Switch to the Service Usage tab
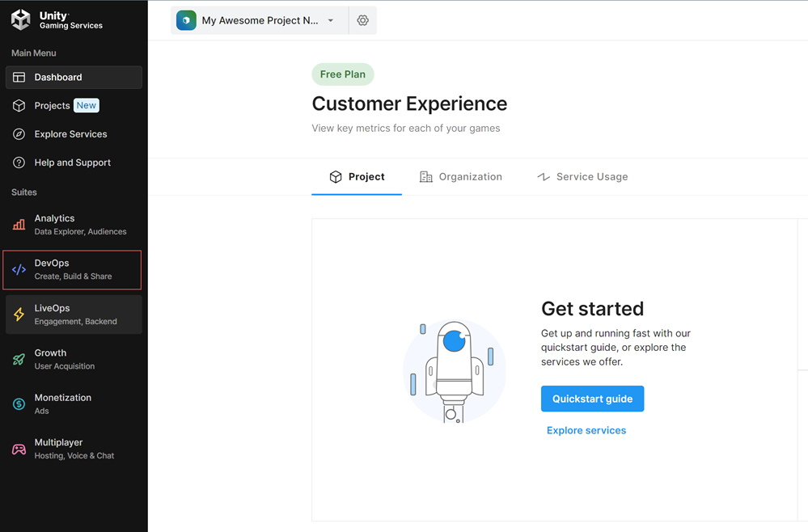This screenshot has width=808, height=532. tap(582, 177)
